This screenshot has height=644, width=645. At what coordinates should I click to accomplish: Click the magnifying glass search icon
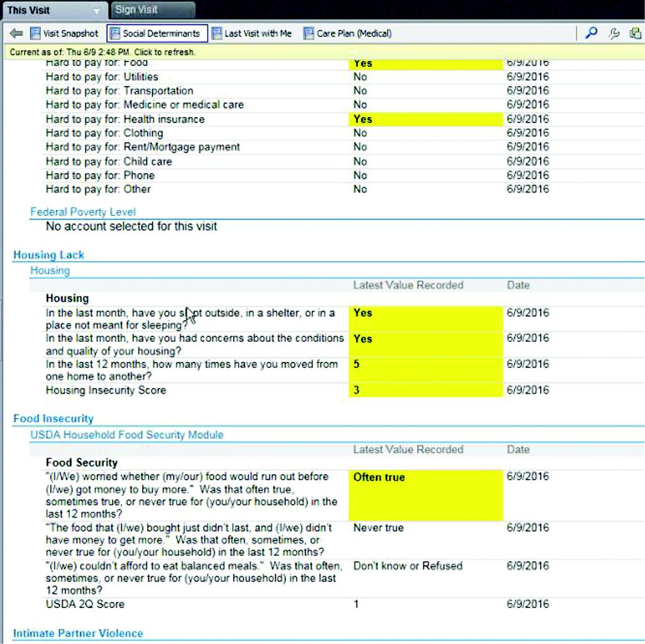pos(591,33)
